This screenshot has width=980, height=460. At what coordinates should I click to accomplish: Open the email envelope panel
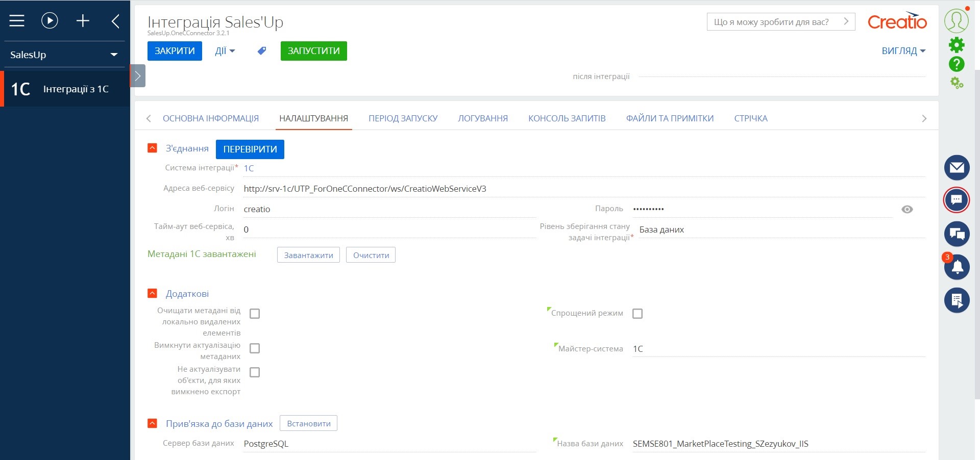pyautogui.click(x=957, y=167)
